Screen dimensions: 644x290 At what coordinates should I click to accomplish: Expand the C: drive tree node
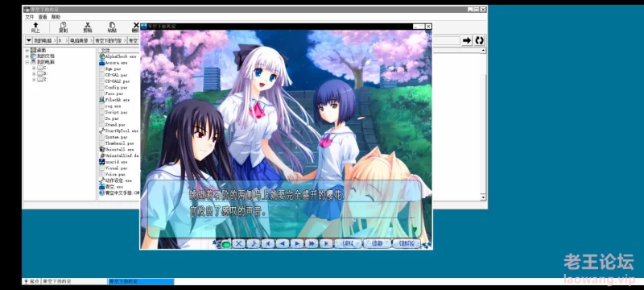coord(34,68)
